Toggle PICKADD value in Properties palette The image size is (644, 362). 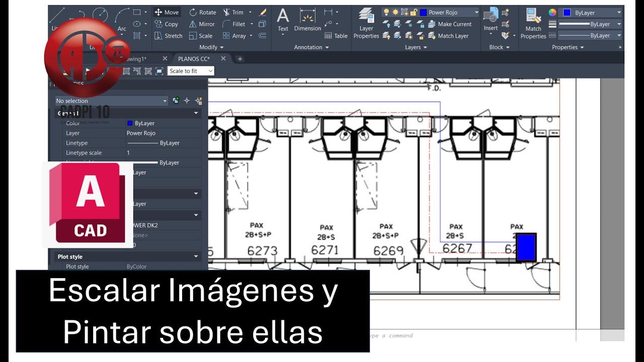(x=176, y=101)
